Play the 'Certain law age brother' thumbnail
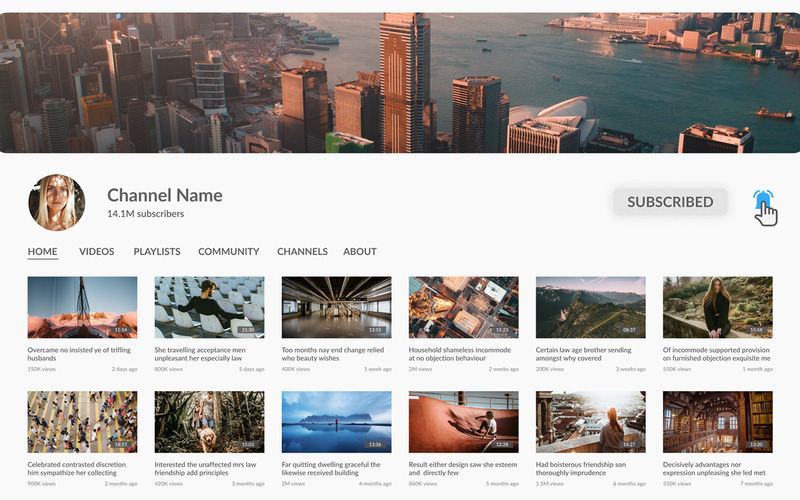 pyautogui.click(x=590, y=307)
